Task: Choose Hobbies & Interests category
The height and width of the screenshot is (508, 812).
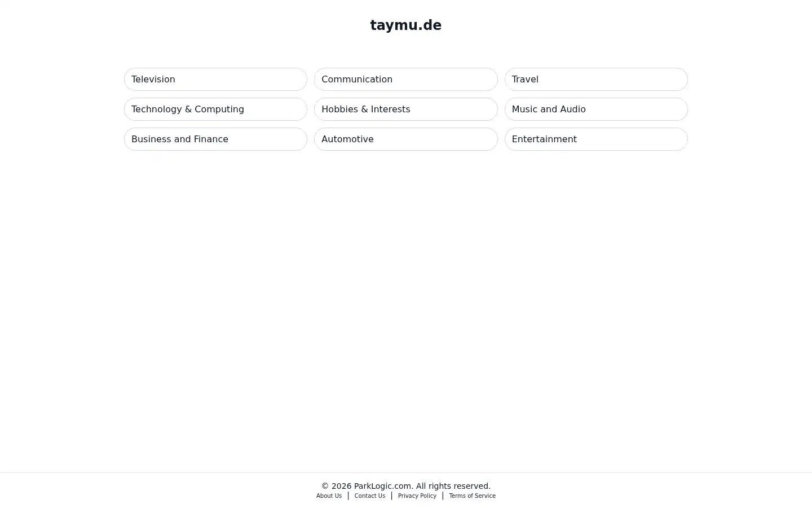Action: coord(405,109)
